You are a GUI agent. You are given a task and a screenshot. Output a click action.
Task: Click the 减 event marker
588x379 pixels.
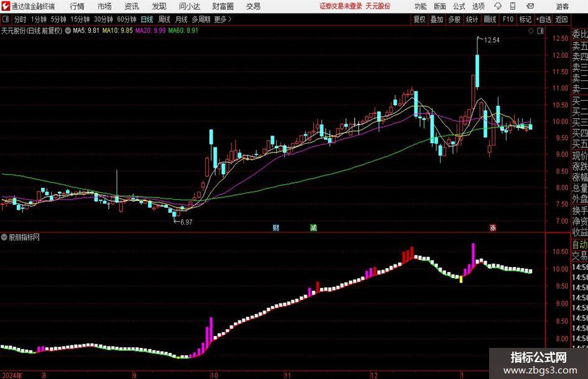(x=314, y=228)
